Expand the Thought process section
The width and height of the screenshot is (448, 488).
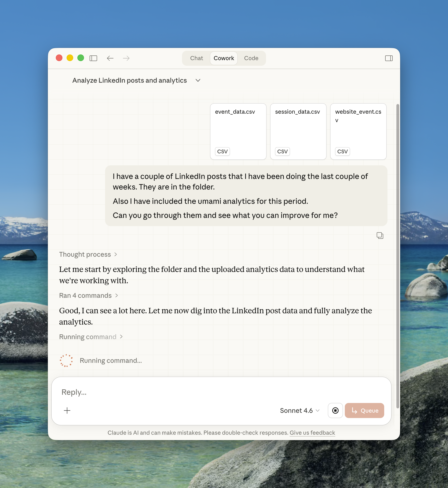click(88, 254)
